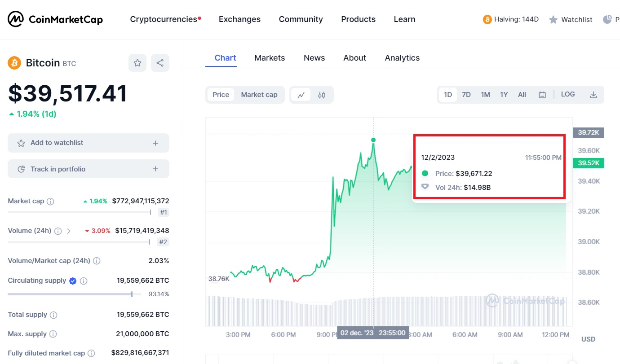Click the Market cap info icon

tap(50, 202)
